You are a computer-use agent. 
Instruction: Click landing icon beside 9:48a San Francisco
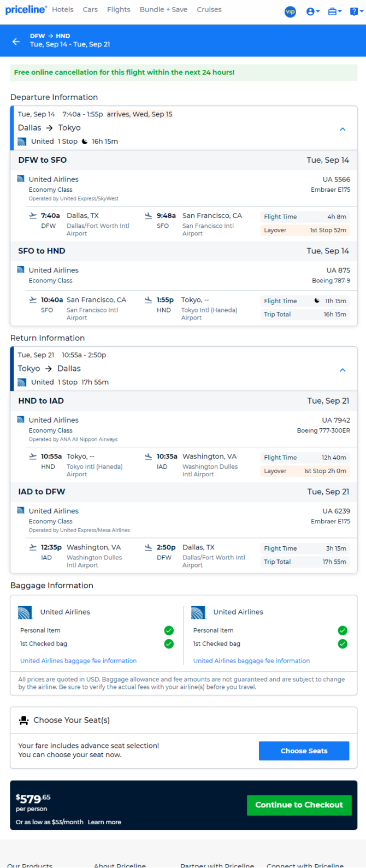tap(148, 216)
